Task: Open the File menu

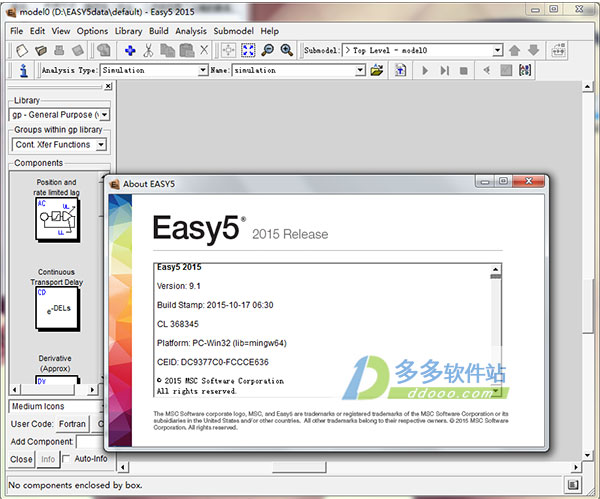Action: click(16, 31)
